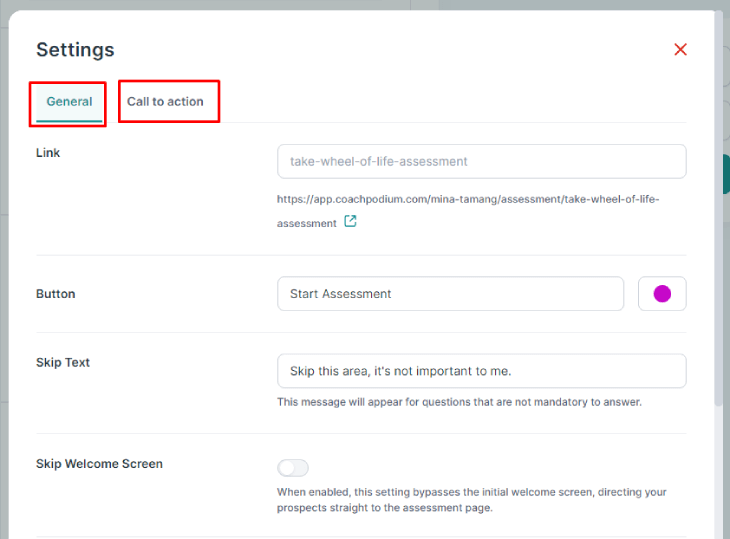Click the 'bypasses the initial welcome screen' description
This screenshot has width=730, height=539.
[x=472, y=499]
